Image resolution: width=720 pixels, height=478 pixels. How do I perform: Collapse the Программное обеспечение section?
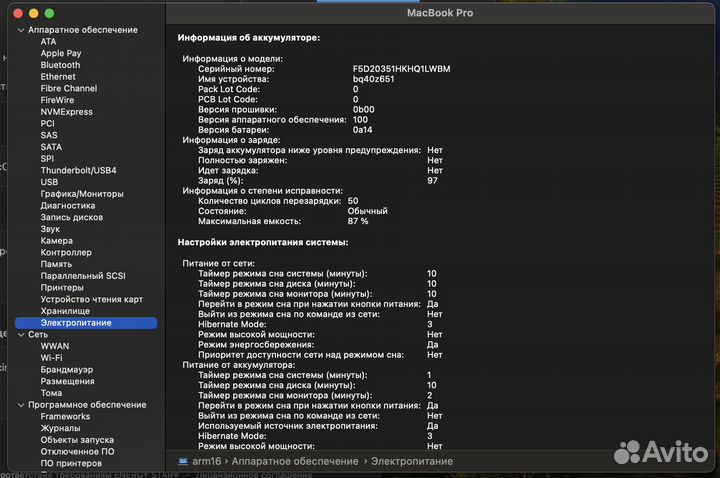21,405
